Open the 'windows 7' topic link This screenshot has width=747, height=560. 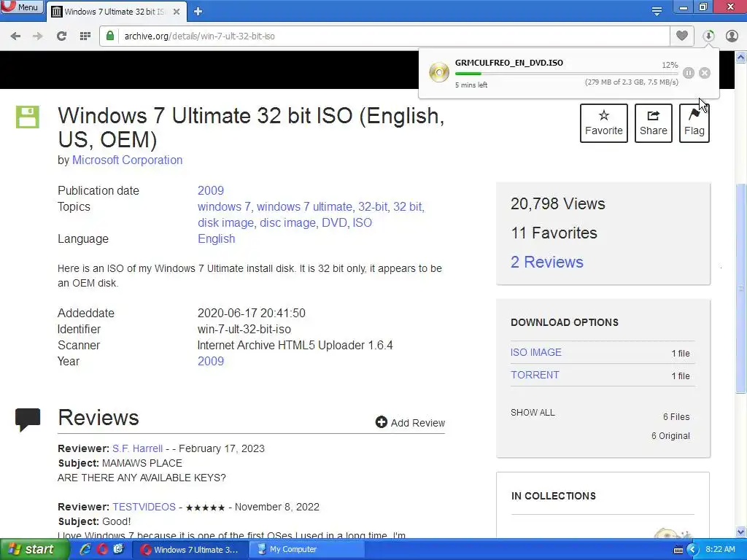[x=224, y=206]
